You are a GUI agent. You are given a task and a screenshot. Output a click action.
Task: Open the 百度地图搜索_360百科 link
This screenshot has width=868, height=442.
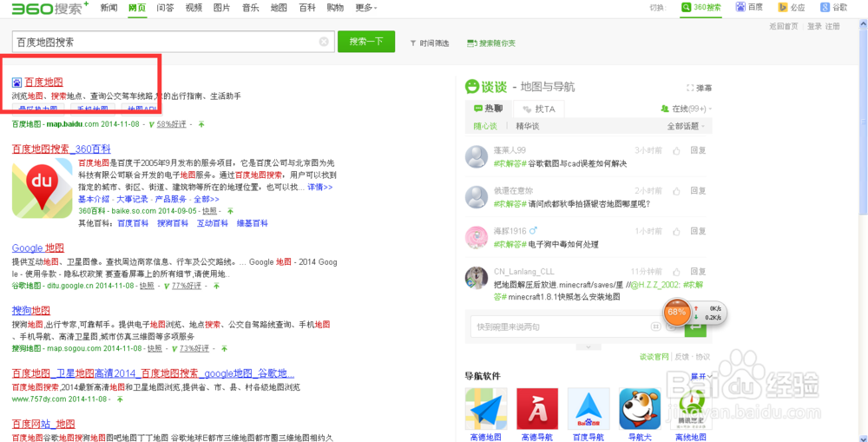click(x=62, y=149)
